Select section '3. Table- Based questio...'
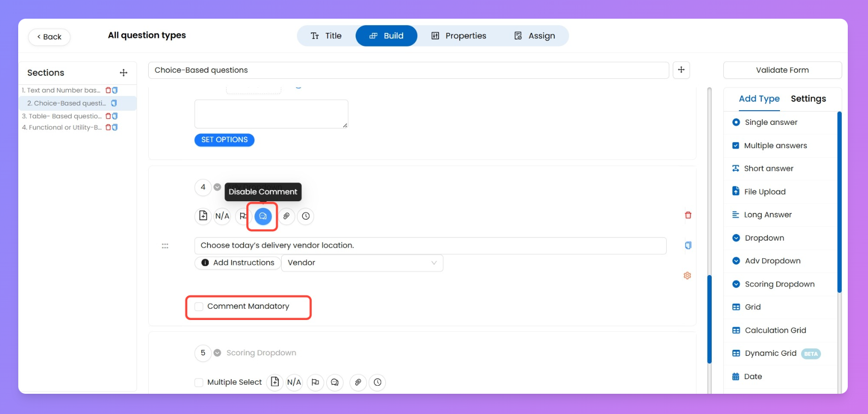The width and height of the screenshot is (868, 414). (62, 116)
